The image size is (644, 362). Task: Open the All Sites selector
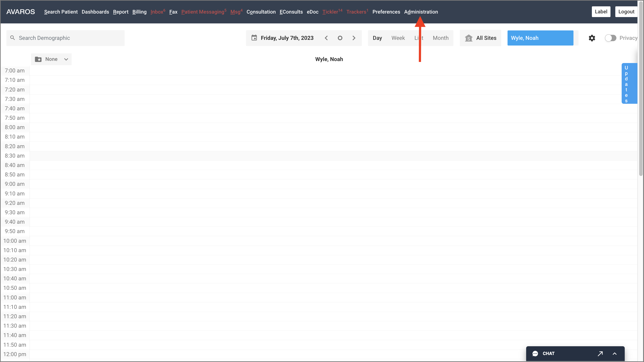click(x=480, y=38)
